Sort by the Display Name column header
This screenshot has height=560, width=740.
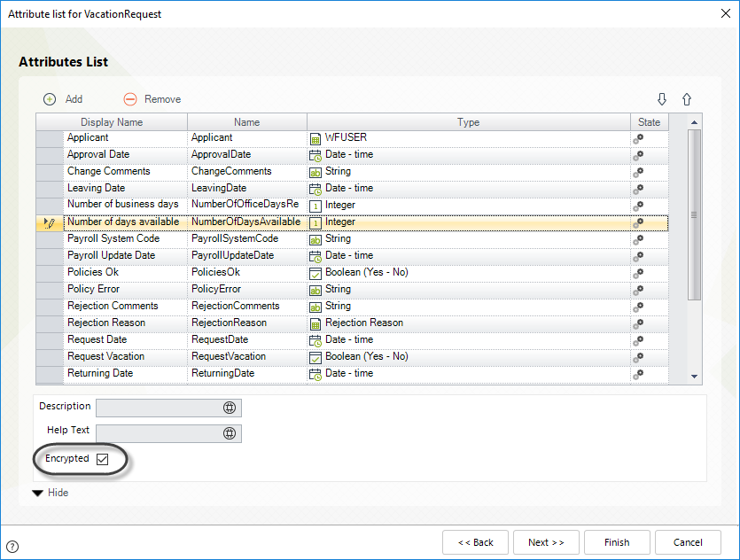coord(112,122)
